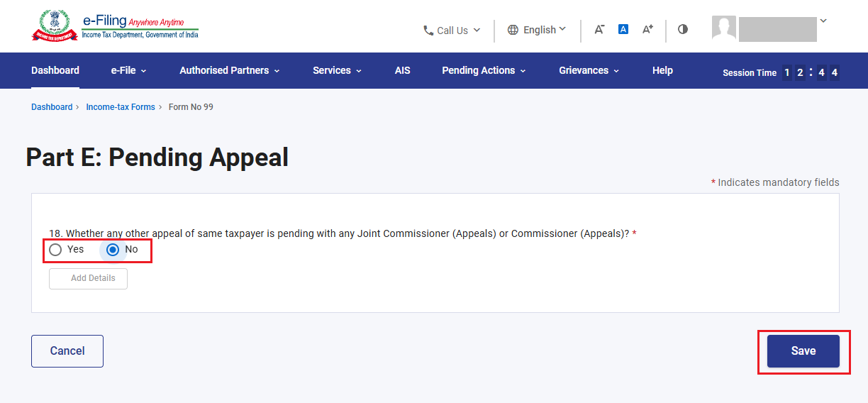The image size is (868, 403).
Task: Click the phone icon beside Call Us
Action: pos(428,31)
